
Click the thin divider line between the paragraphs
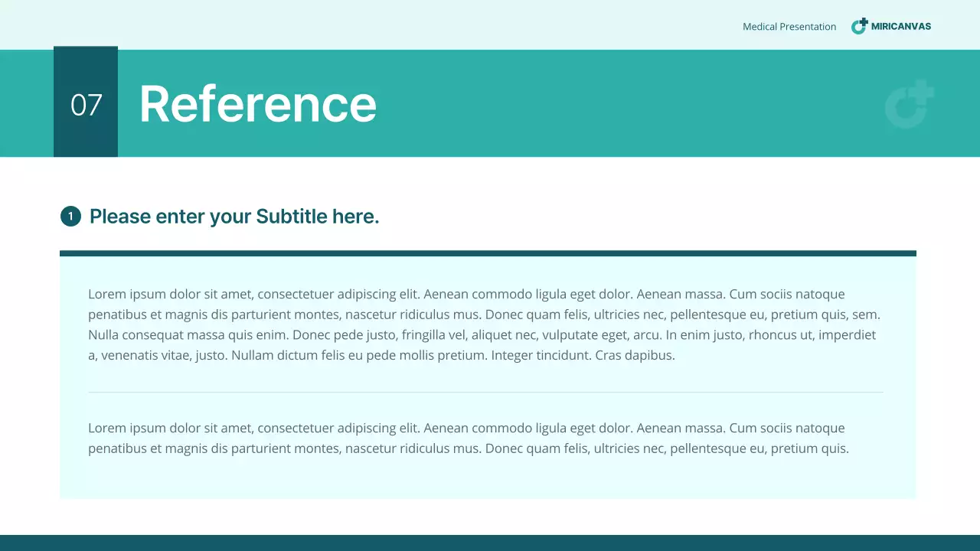coord(485,392)
